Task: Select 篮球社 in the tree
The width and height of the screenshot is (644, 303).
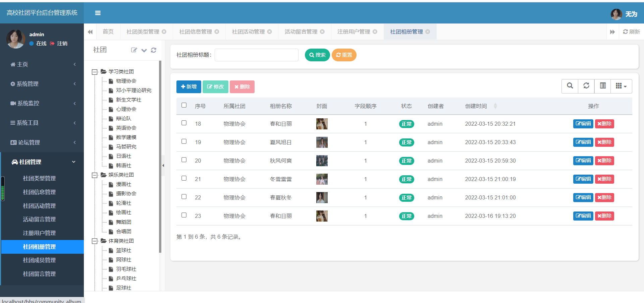Action: [123, 250]
